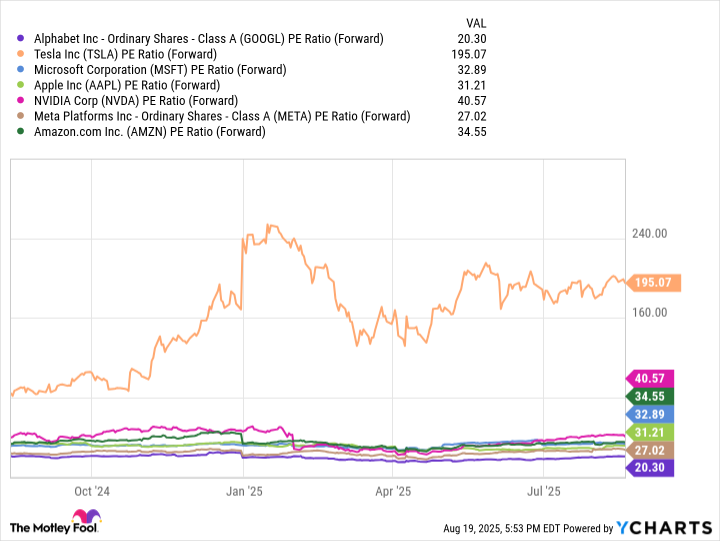The height and width of the screenshot is (541, 720).
Task: Click the light green Apple legend dot
Action: (x=20, y=85)
